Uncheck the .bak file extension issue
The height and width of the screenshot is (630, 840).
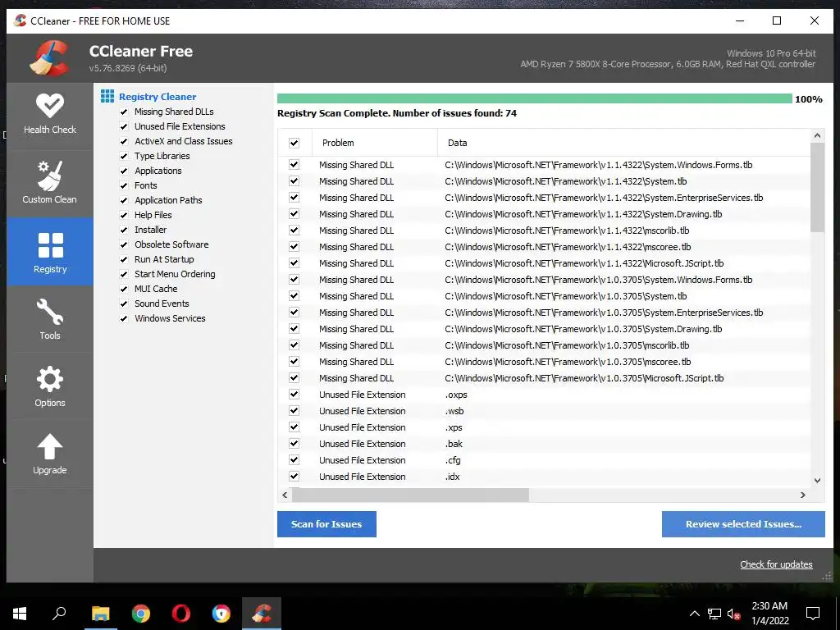(294, 444)
